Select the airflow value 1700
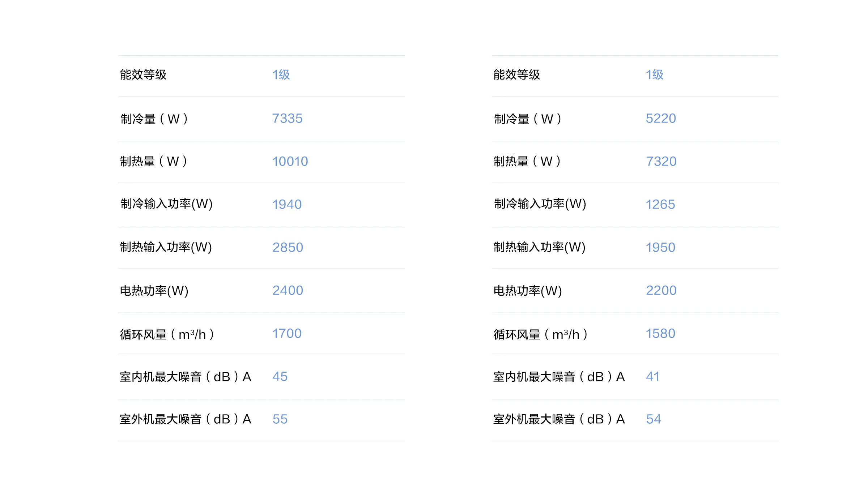This screenshot has width=868, height=488. pyautogui.click(x=286, y=333)
